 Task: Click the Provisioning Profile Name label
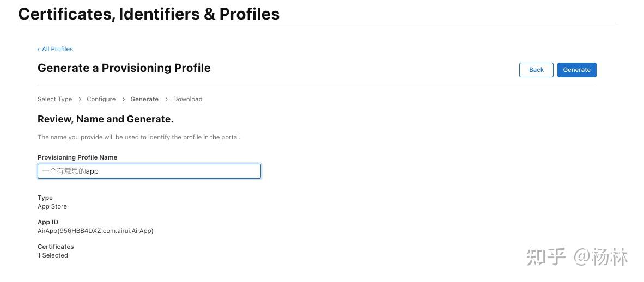[77, 157]
